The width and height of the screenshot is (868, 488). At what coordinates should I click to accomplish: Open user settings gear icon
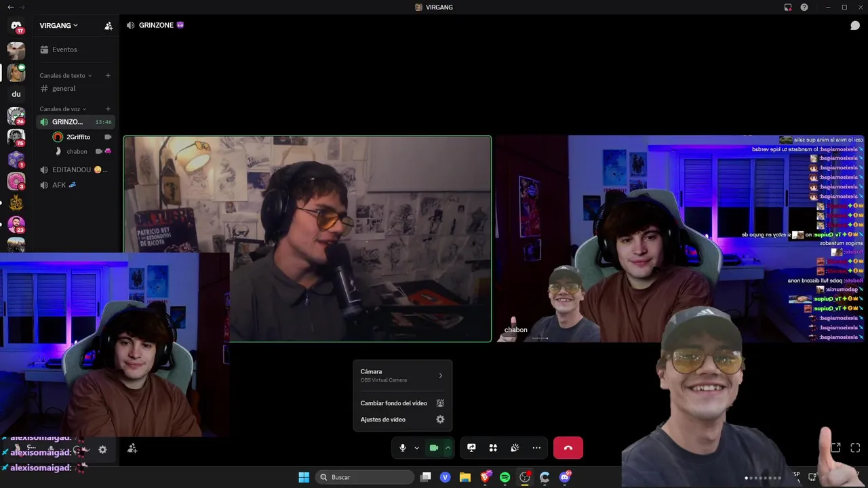pyautogui.click(x=102, y=449)
